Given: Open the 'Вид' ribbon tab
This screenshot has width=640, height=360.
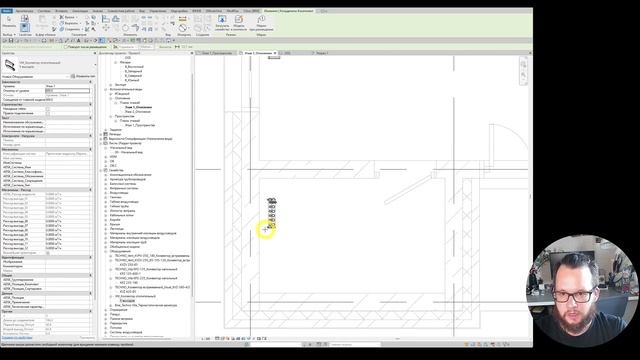Looking at the screenshot, I should 142,11.
